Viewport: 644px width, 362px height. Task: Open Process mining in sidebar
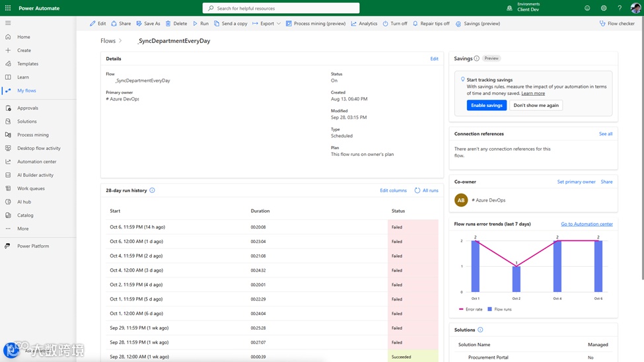[33, 135]
